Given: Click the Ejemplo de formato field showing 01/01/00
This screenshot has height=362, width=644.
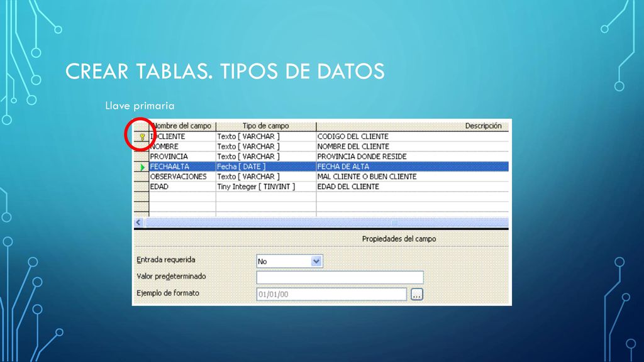Looking at the screenshot, I should click(x=331, y=294).
